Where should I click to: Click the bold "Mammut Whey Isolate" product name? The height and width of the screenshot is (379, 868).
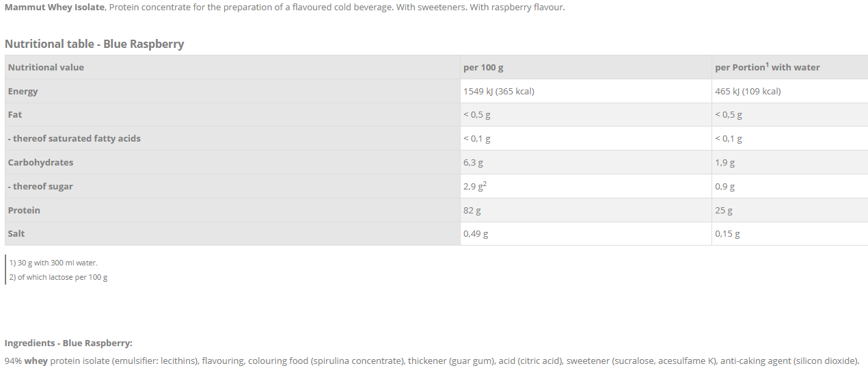55,8
